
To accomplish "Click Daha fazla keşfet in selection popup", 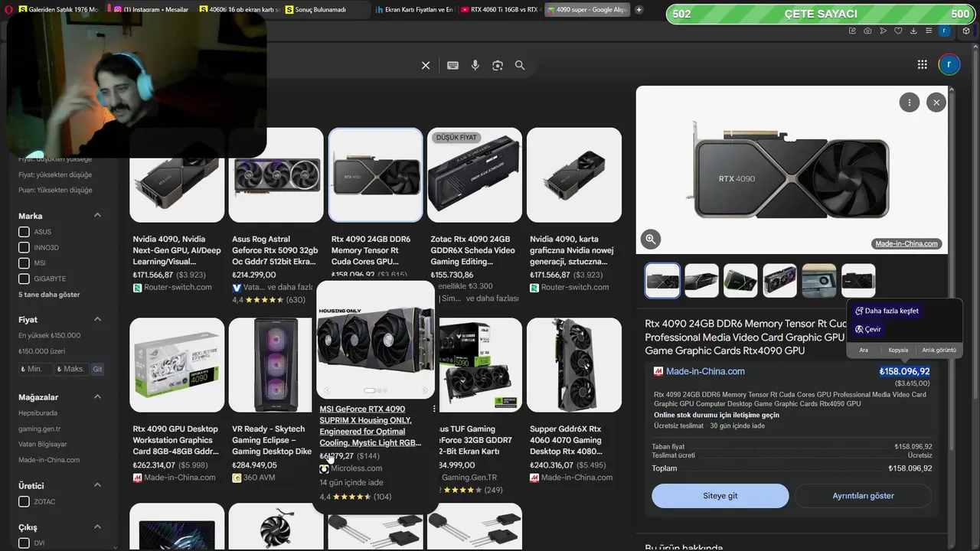I will [887, 311].
